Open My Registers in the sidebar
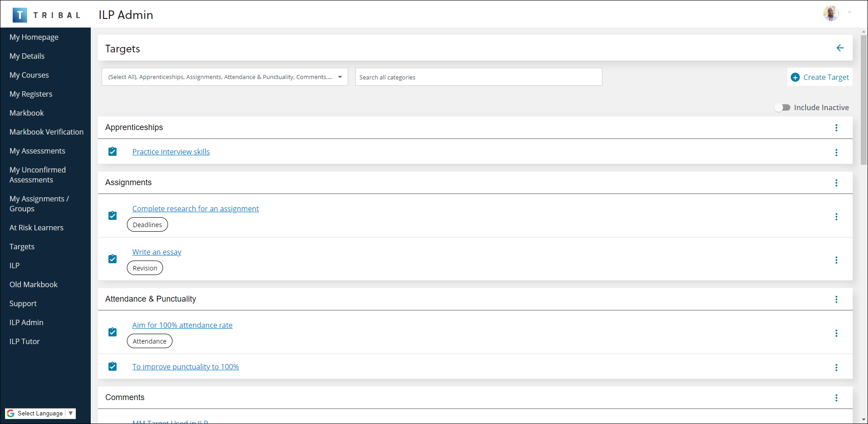 point(31,94)
